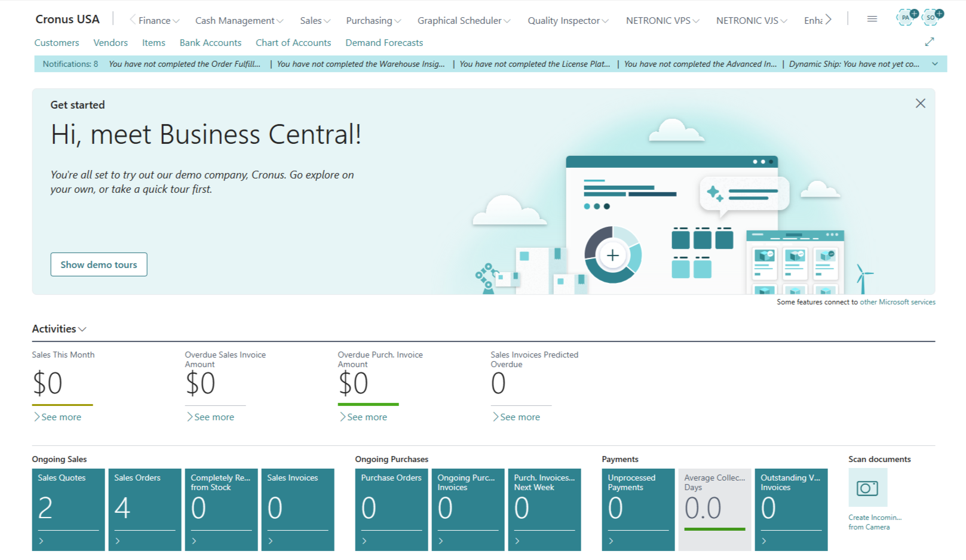
Task: Open Demand Forecasts page
Action: [384, 43]
